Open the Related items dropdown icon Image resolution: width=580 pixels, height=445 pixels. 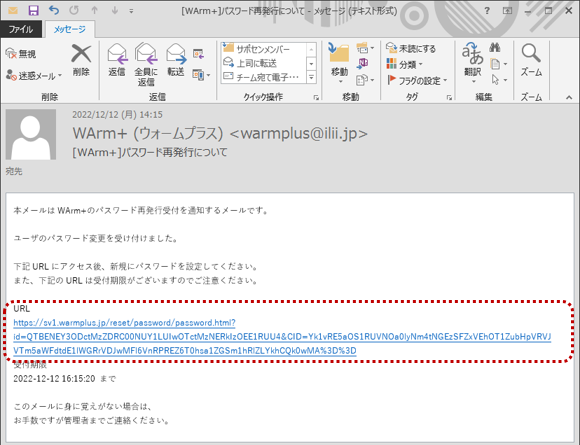click(x=498, y=64)
